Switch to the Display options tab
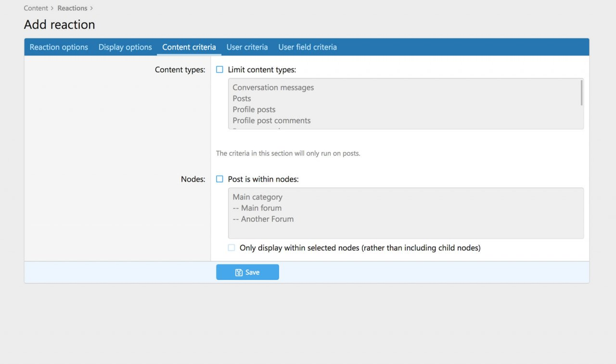Image resolution: width=616 pixels, height=364 pixels. point(125,47)
